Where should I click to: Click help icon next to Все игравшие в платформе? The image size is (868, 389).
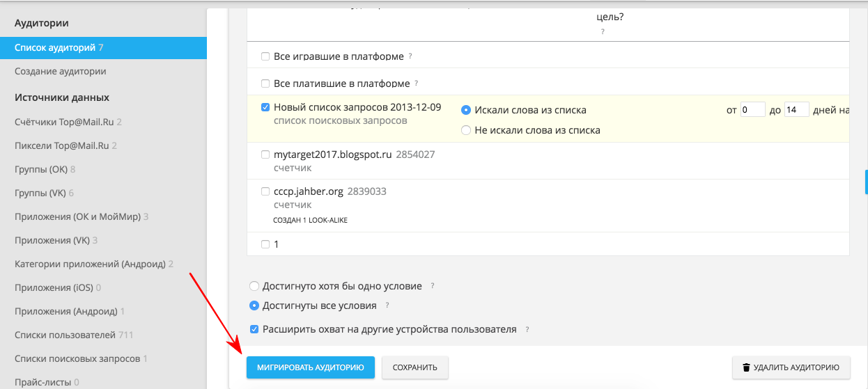pyautogui.click(x=410, y=56)
